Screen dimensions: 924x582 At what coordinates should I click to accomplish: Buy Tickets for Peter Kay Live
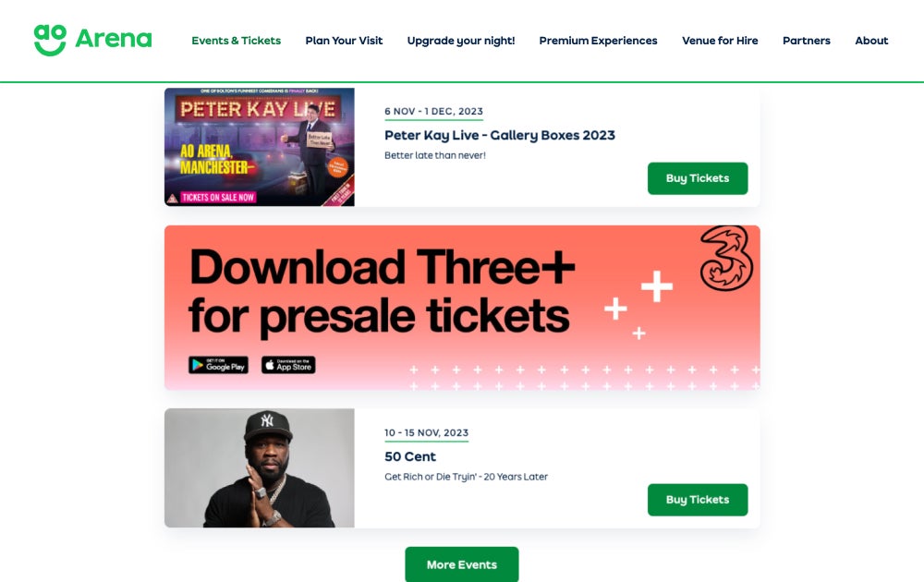coord(697,178)
